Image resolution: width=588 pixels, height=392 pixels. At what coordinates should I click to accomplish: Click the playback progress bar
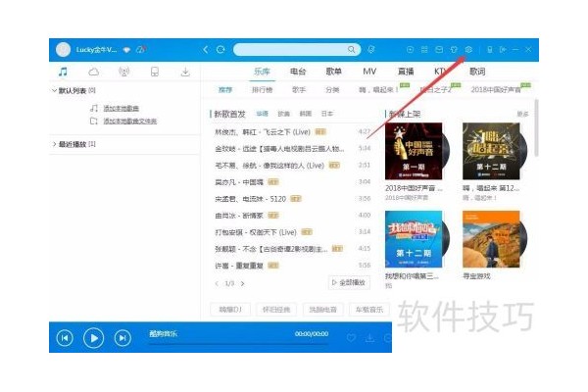tap(238, 343)
